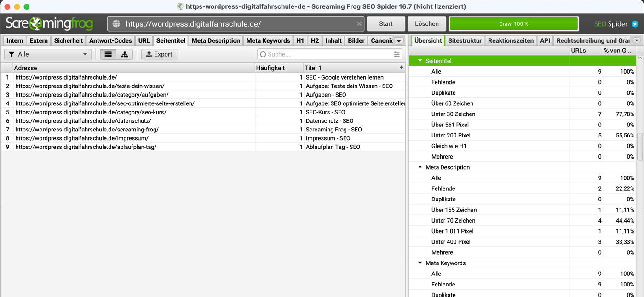Switch to the H1 tab

point(300,40)
